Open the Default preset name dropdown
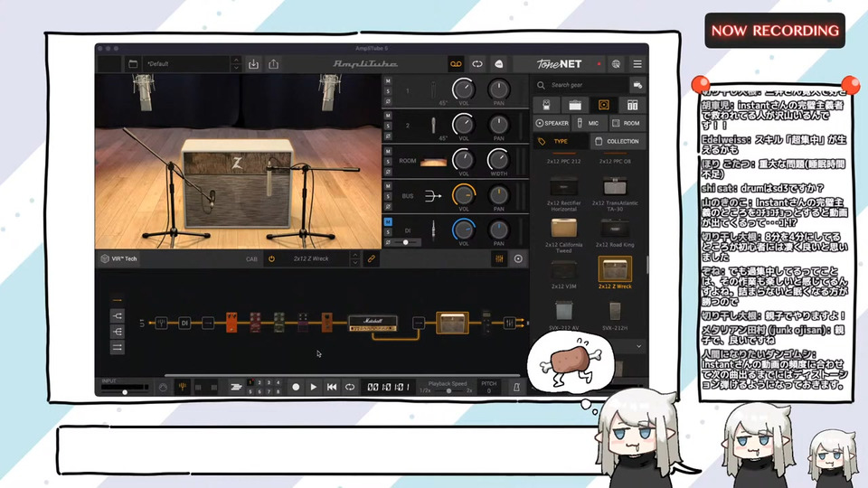868x488 pixels. [x=186, y=64]
